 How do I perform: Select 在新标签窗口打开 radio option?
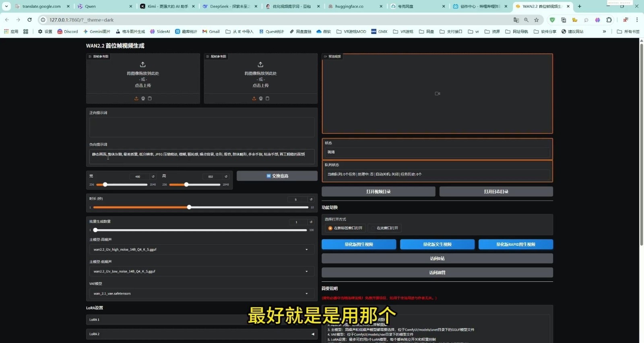[x=330, y=228]
